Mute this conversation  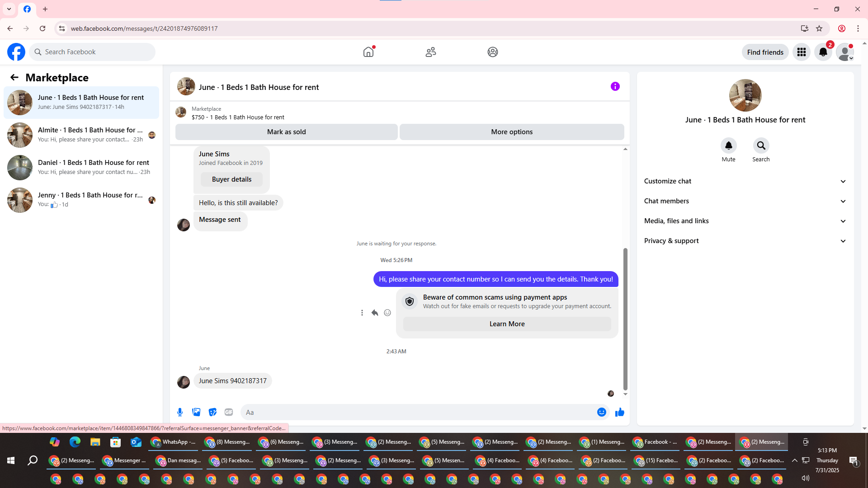[x=728, y=146]
